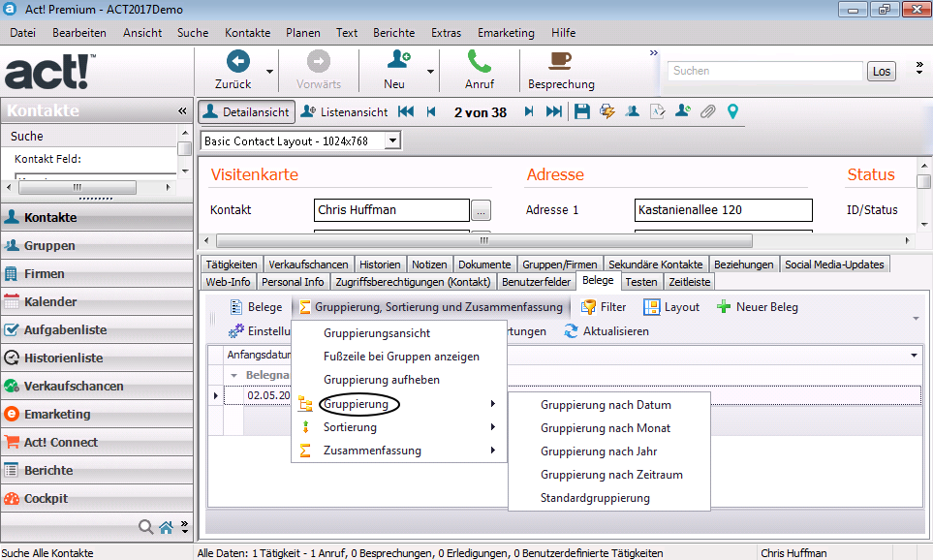Click the paperclip attachment icon
Viewport: 933px width, 560px height.
coord(707,111)
